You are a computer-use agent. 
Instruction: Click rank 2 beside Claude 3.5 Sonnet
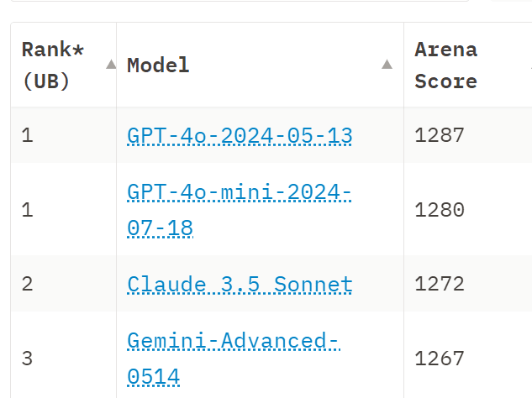coord(28,284)
